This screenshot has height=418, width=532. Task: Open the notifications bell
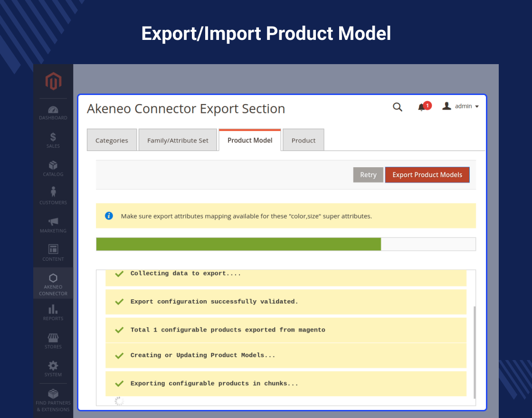click(x=421, y=107)
